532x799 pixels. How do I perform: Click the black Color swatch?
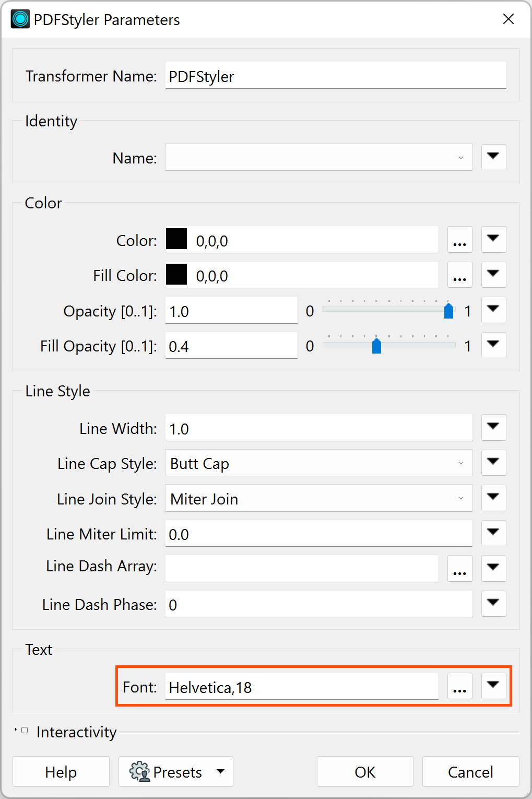(176, 239)
